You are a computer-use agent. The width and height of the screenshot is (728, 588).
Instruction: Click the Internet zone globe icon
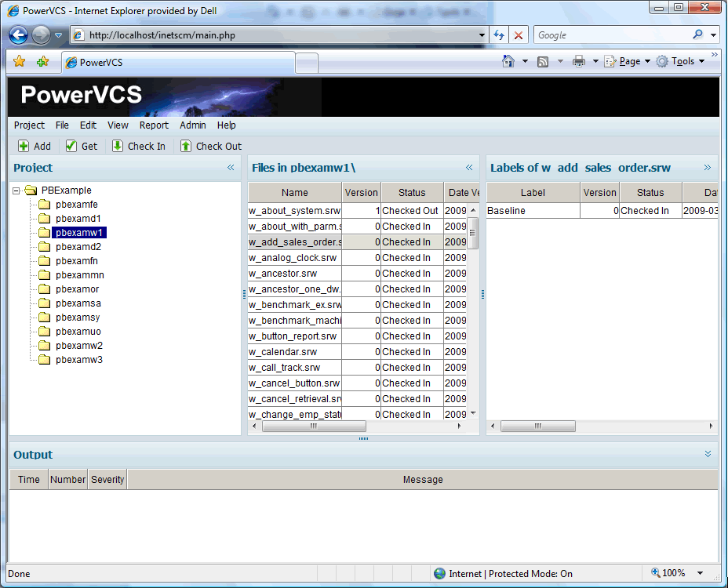(439, 574)
